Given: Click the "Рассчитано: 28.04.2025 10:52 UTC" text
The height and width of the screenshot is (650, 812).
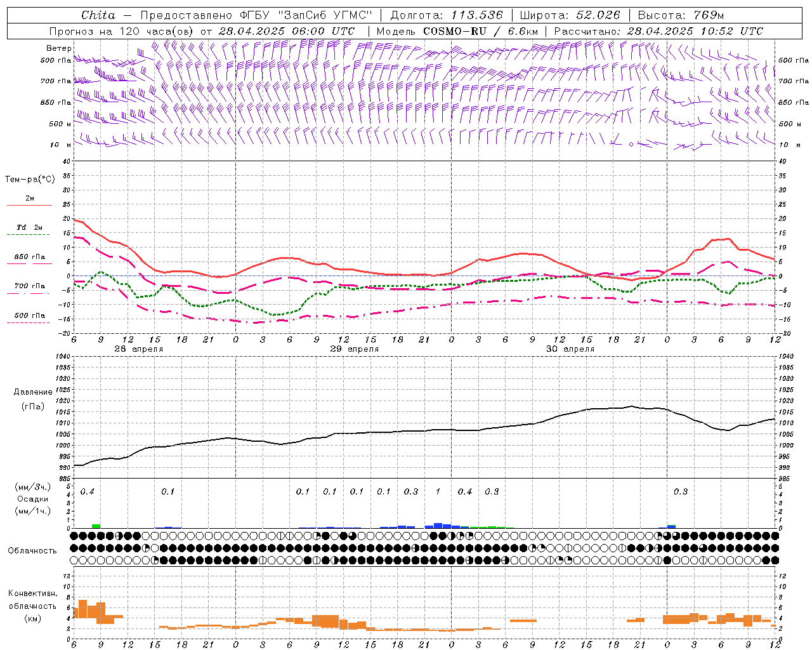Looking at the screenshot, I should click(x=658, y=31).
